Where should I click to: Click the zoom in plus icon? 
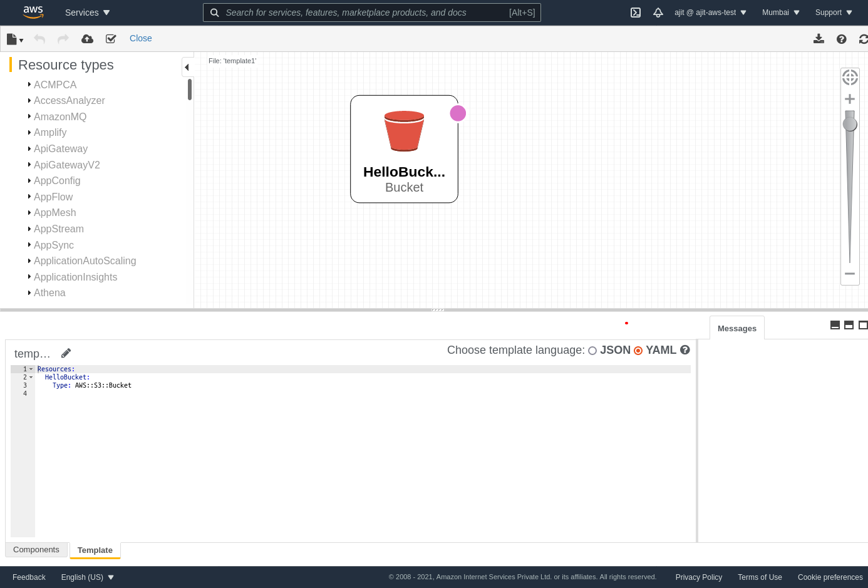point(850,99)
